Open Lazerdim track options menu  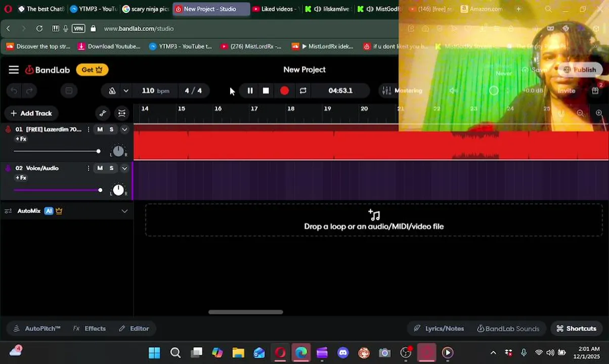click(89, 129)
